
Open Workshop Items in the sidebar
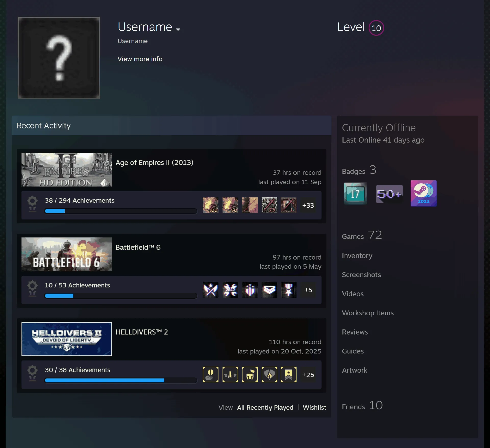point(368,313)
